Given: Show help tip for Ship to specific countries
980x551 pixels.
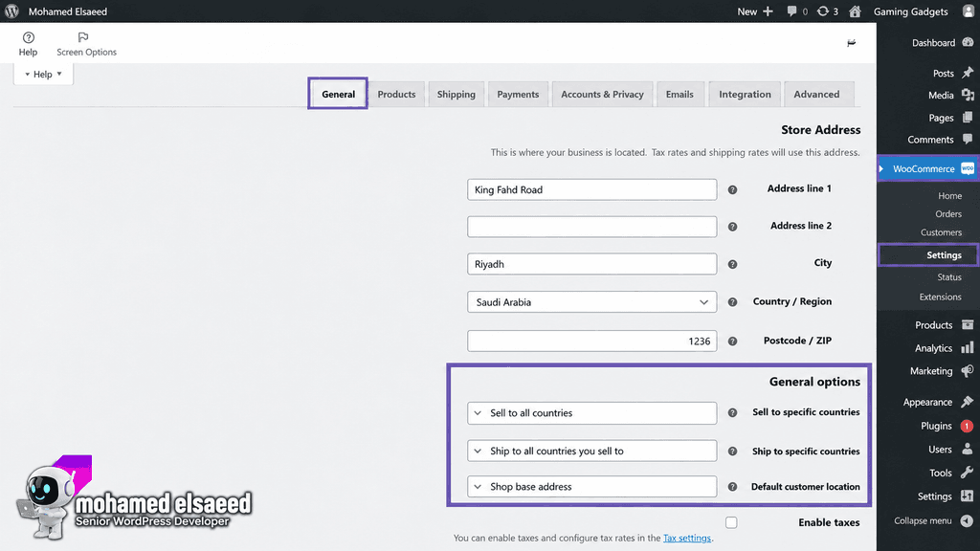Looking at the screenshot, I should click(732, 452).
